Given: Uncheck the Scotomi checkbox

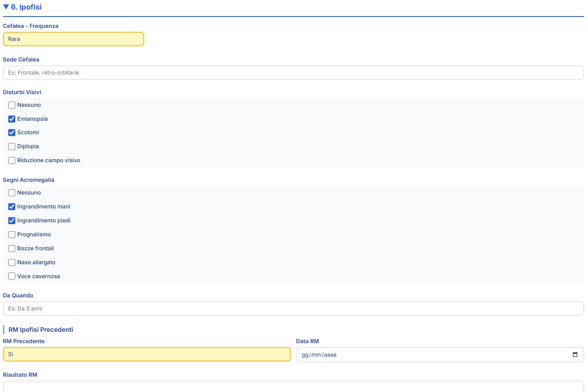Looking at the screenshot, I should tap(12, 133).
